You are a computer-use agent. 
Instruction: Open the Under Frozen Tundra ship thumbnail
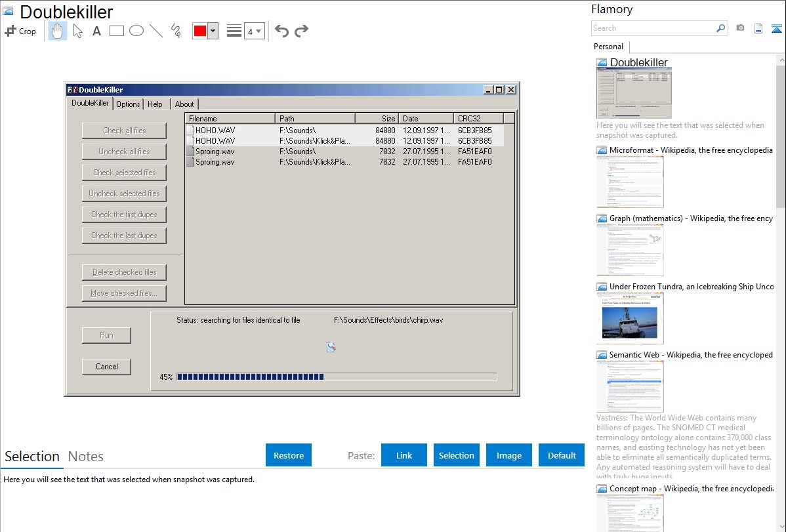pyautogui.click(x=630, y=318)
